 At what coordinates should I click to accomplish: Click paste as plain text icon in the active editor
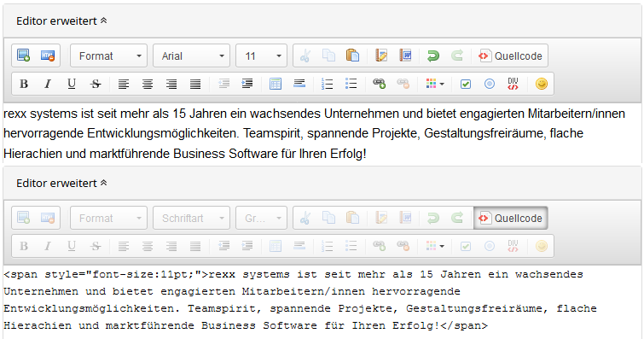coord(381,56)
